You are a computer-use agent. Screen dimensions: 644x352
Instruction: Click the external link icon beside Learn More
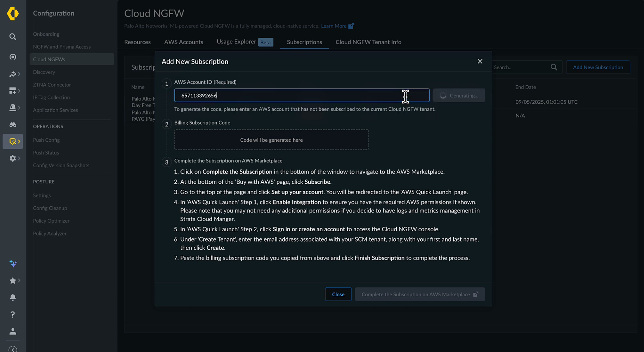pos(351,26)
